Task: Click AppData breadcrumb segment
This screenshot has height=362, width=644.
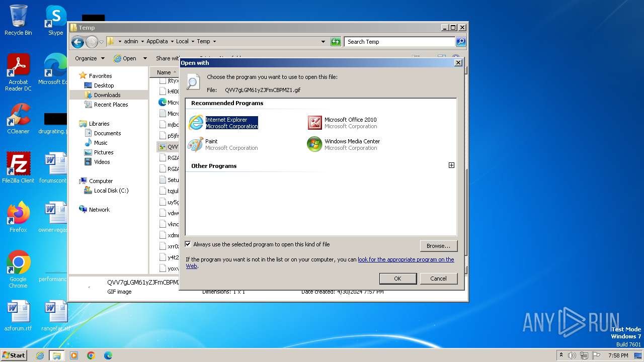Action: point(157,42)
